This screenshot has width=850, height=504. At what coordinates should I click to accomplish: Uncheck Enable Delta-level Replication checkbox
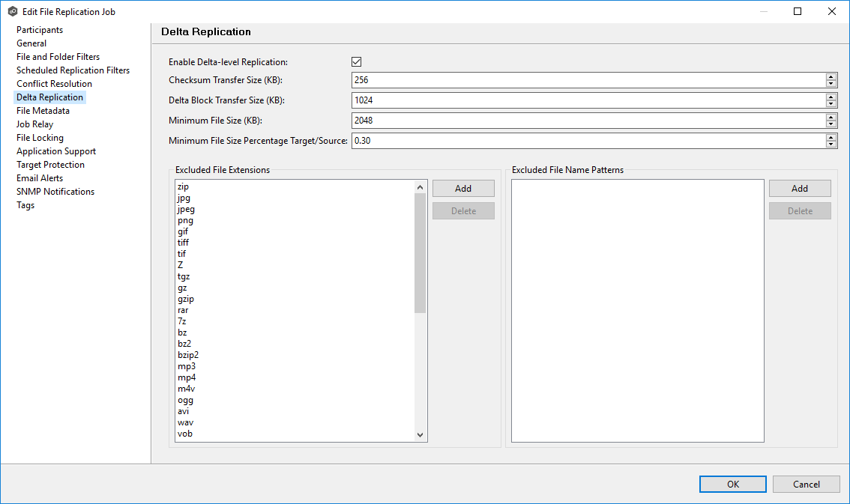[x=357, y=62]
